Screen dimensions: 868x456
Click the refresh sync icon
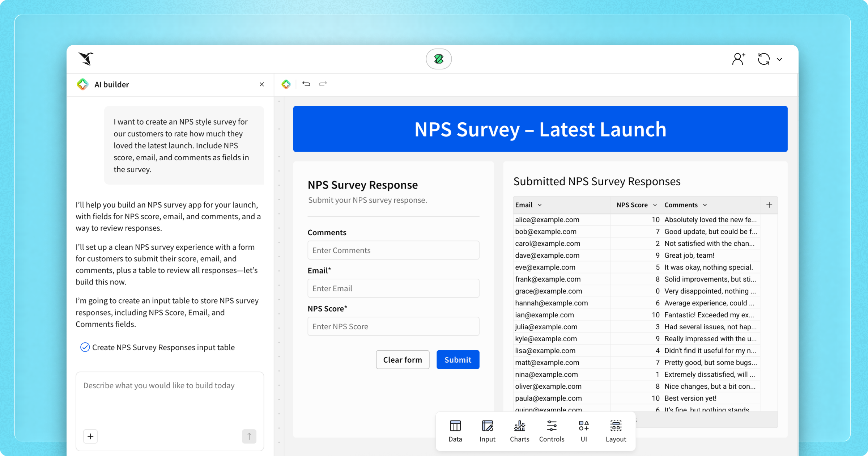pyautogui.click(x=763, y=59)
